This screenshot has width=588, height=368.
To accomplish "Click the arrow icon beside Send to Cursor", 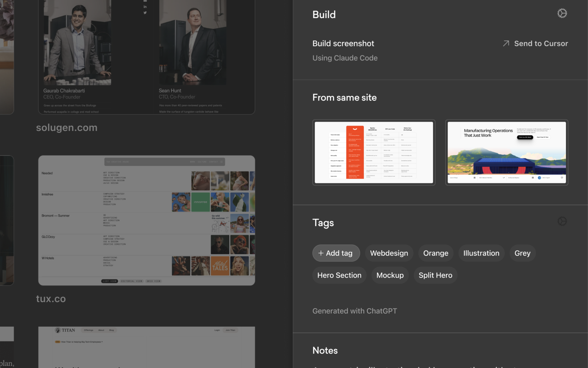I will point(506,43).
